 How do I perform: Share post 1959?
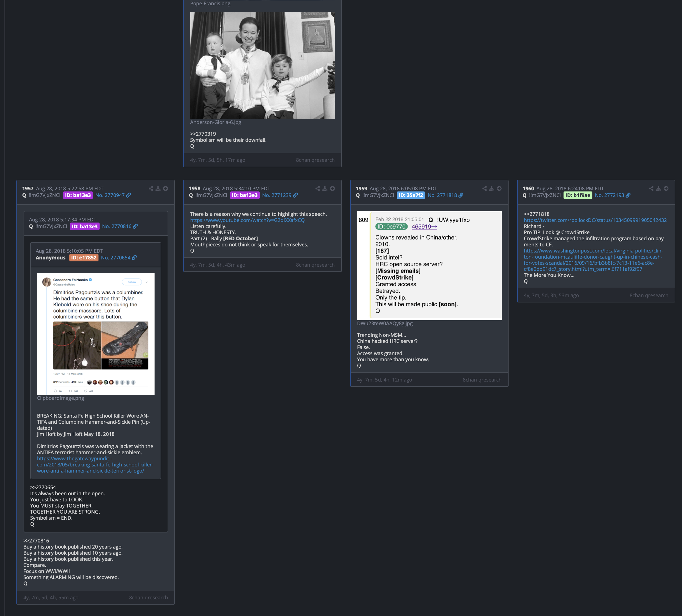pyautogui.click(x=484, y=188)
